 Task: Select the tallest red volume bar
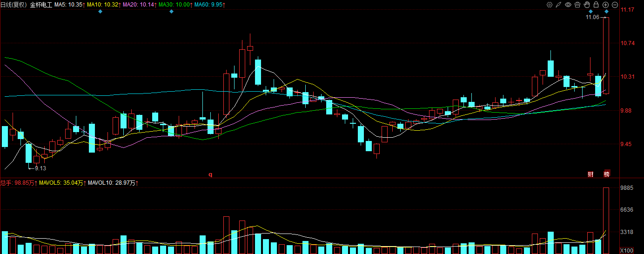coord(606,221)
